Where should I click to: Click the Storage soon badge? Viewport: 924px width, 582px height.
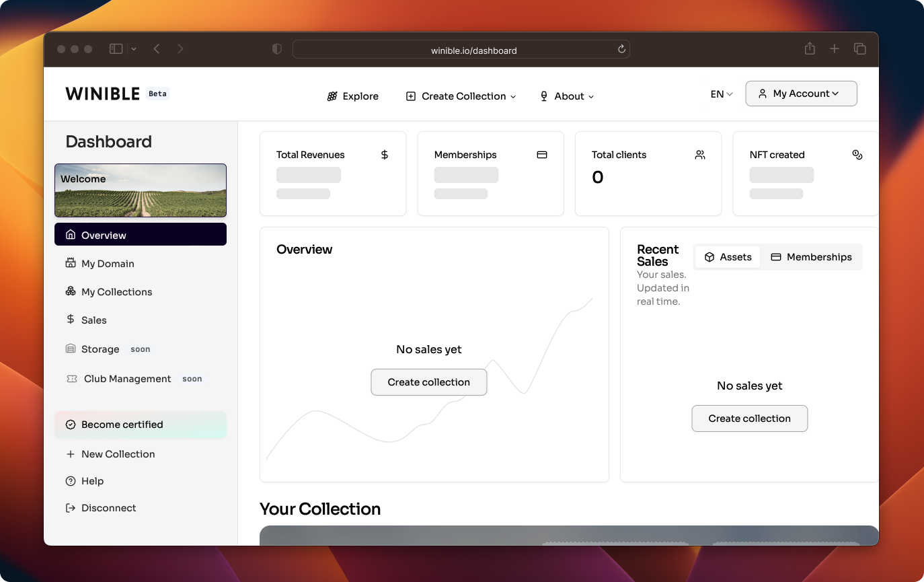(141, 349)
